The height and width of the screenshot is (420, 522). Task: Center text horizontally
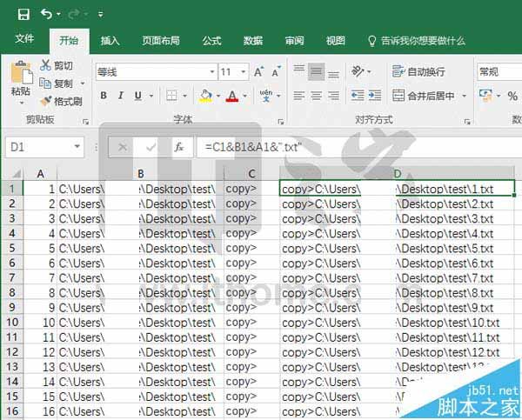(x=316, y=96)
